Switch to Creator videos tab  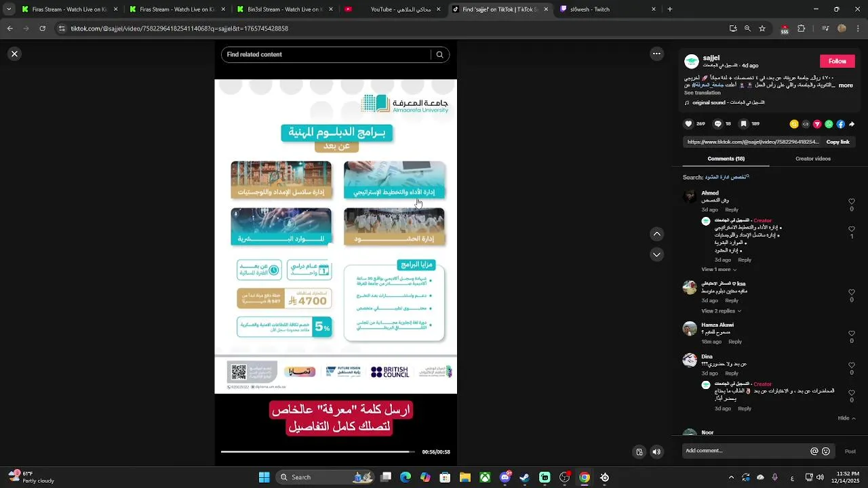pos(812,159)
